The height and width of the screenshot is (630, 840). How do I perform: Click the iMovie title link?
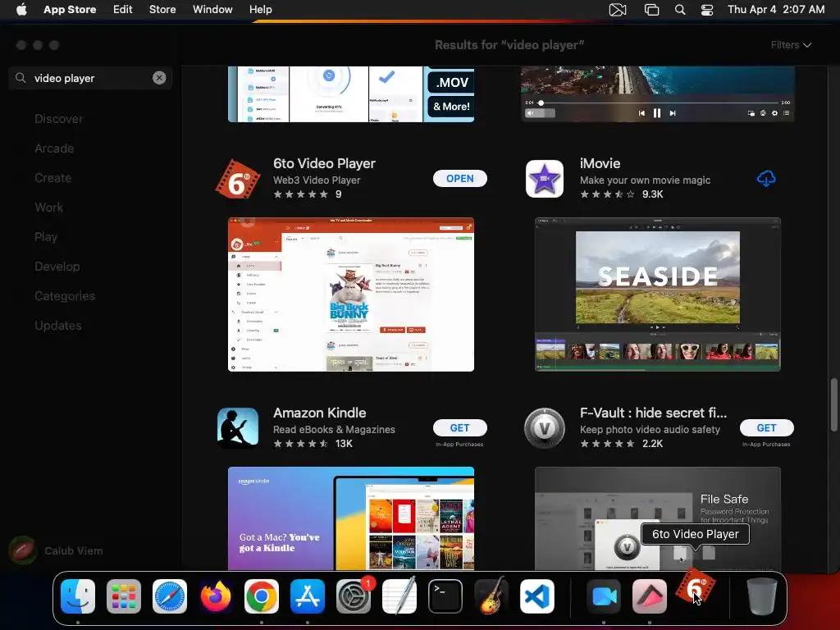[600, 163]
